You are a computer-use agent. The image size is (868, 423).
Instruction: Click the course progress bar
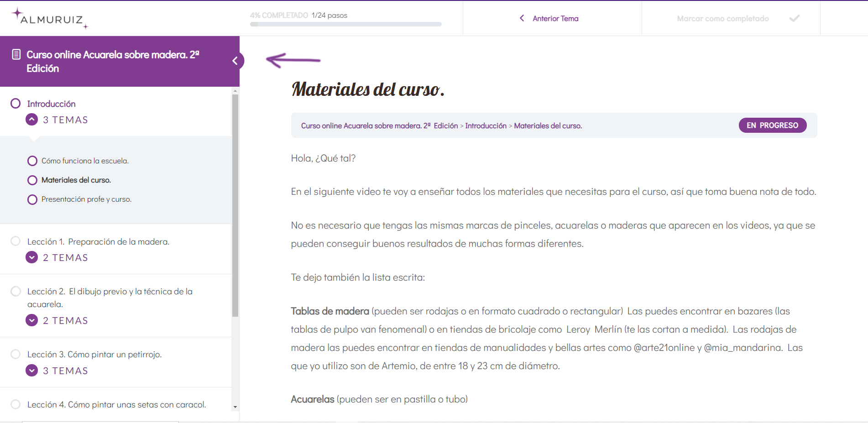point(345,24)
